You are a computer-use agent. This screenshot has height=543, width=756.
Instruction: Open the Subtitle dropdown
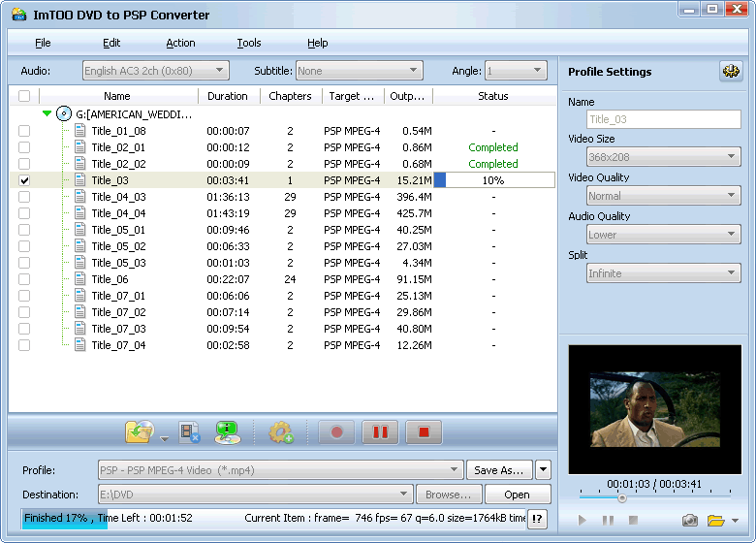(x=360, y=71)
